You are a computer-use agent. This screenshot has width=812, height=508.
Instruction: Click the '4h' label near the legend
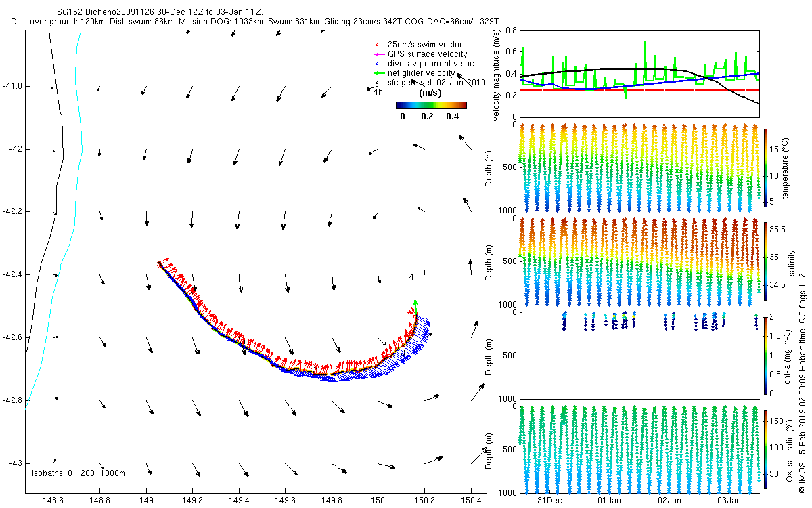[x=378, y=92]
